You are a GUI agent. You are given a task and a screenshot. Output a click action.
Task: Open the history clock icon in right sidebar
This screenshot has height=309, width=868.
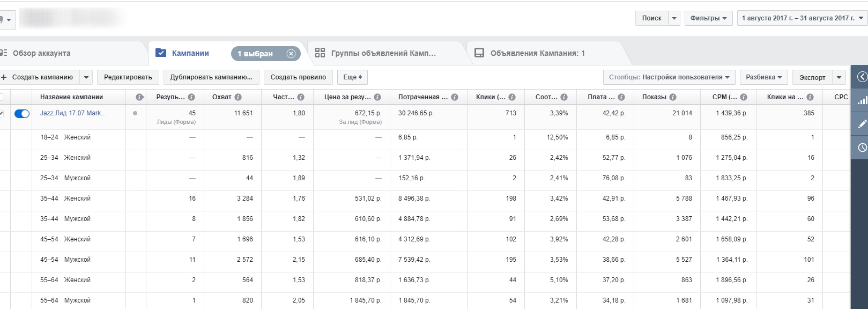[x=862, y=148]
